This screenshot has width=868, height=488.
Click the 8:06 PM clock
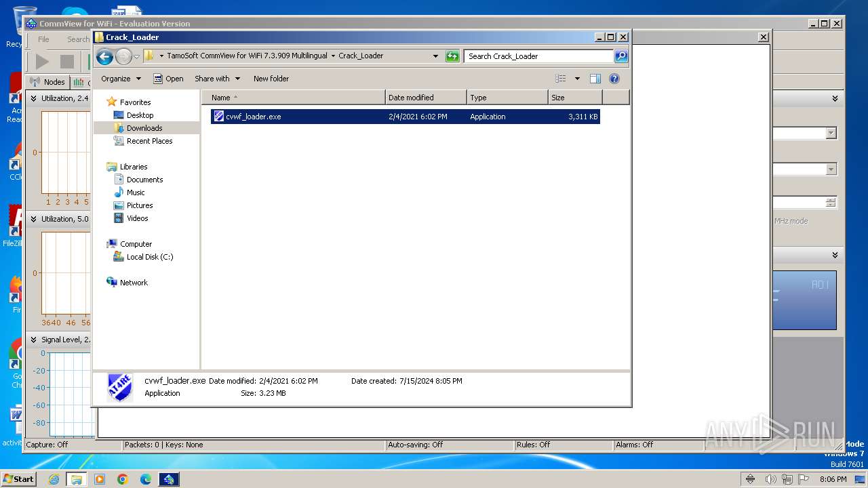click(833, 479)
